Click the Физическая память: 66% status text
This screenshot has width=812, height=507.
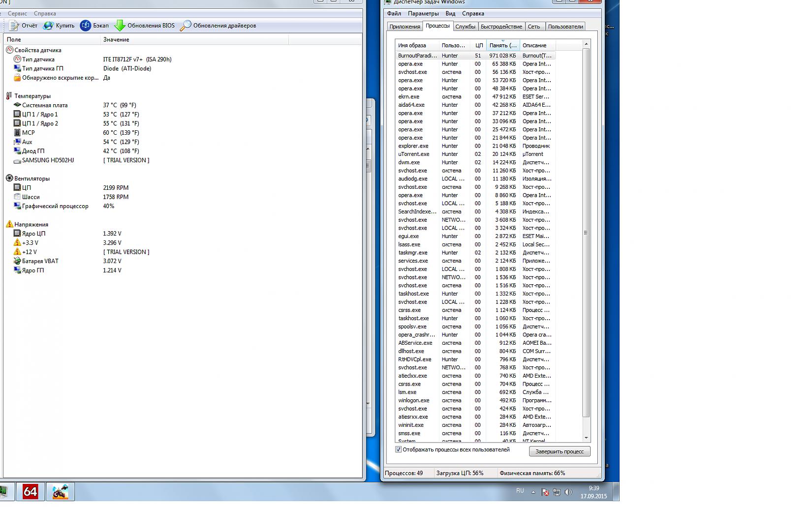click(532, 473)
